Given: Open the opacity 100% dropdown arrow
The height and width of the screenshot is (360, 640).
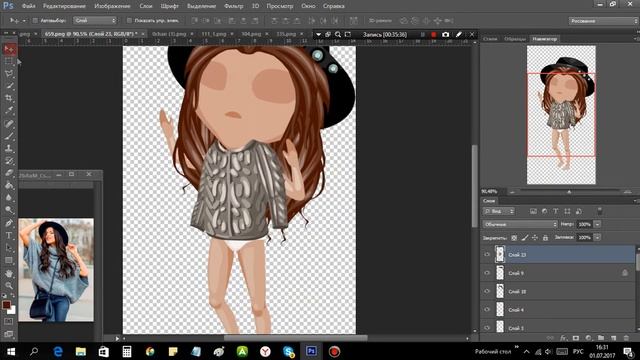Looking at the screenshot, I should (597, 224).
